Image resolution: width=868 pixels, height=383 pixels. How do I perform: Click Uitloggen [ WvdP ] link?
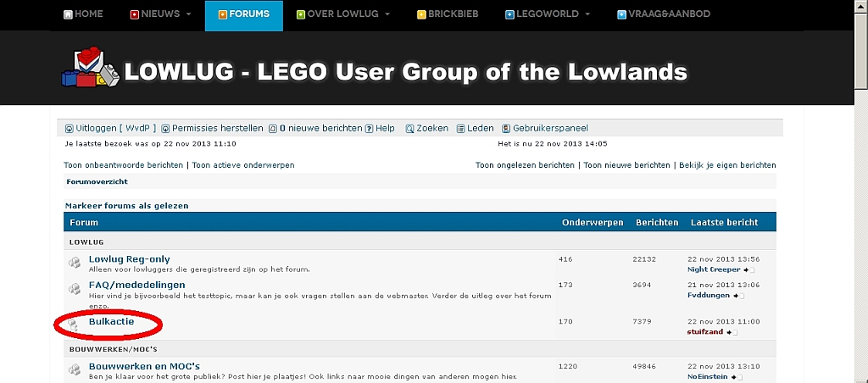(x=115, y=129)
